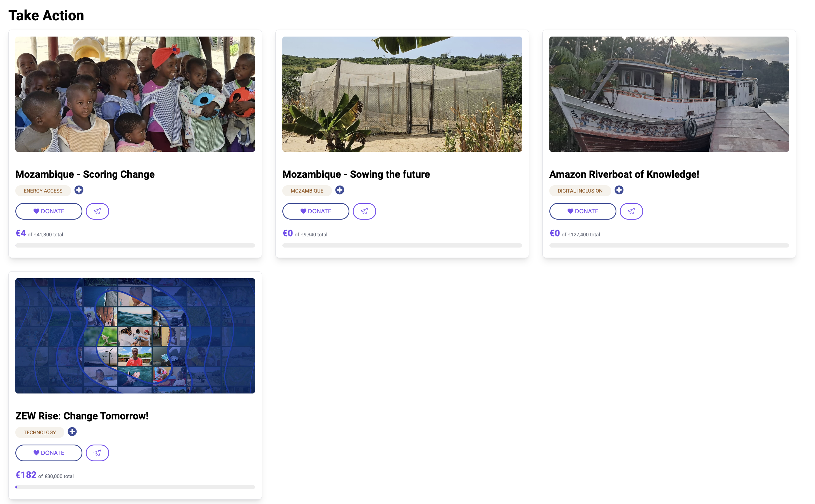The image size is (815, 504).
Task: Donate to Mozambique - Scoring Change
Action: click(x=49, y=211)
